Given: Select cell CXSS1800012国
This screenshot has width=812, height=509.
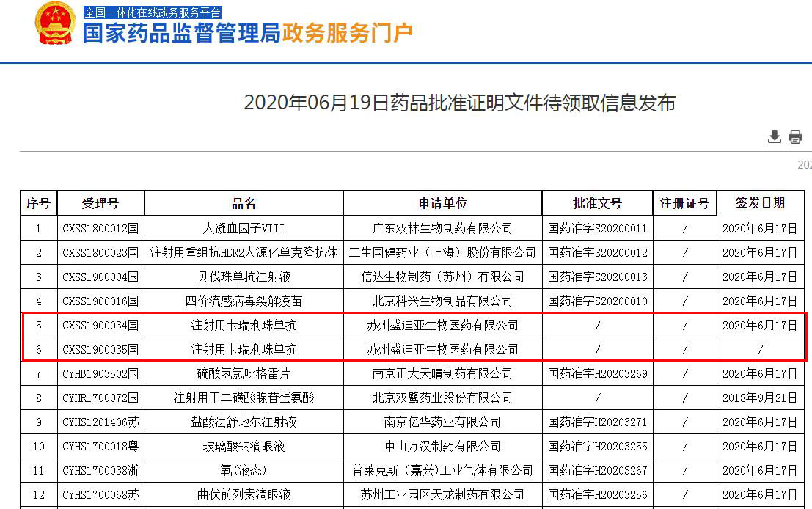Looking at the screenshot, I should (x=100, y=228).
